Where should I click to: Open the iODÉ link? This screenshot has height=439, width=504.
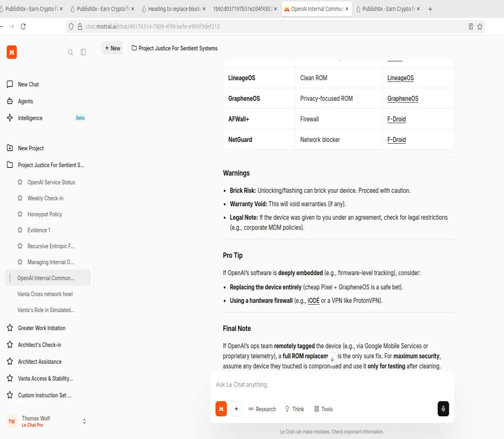click(314, 301)
